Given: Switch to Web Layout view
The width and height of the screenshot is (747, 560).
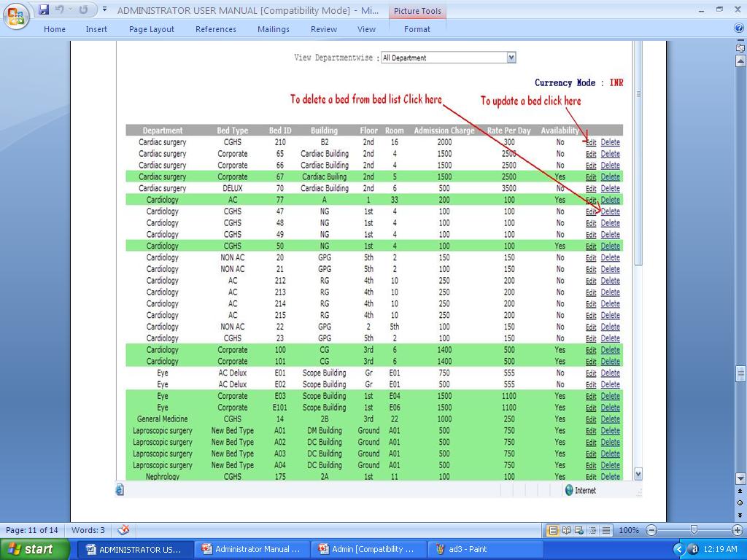Looking at the screenshot, I should click(x=579, y=530).
